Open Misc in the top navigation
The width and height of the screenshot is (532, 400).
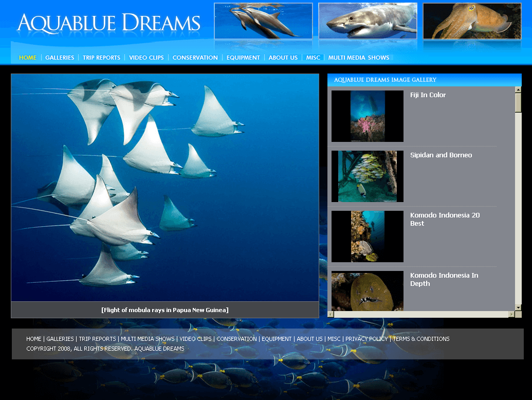pyautogui.click(x=313, y=58)
